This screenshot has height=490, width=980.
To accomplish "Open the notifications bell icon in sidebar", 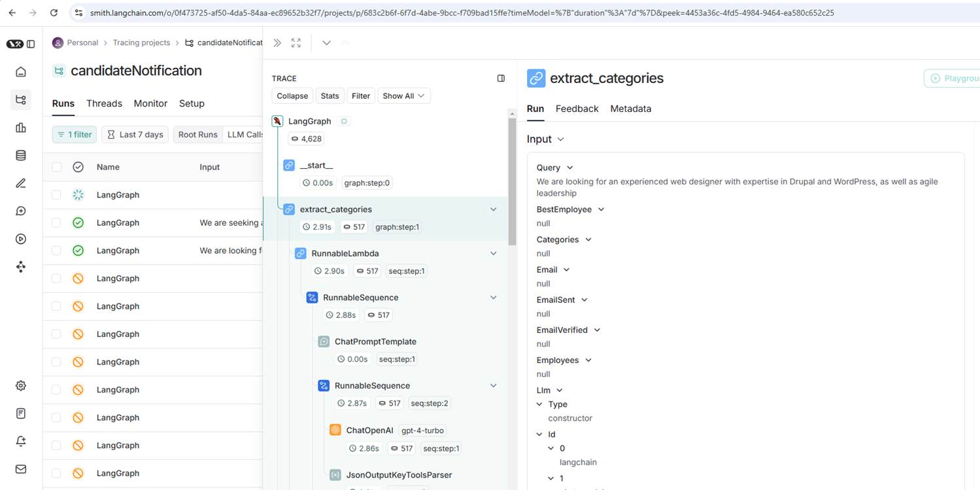I will pyautogui.click(x=21, y=442).
